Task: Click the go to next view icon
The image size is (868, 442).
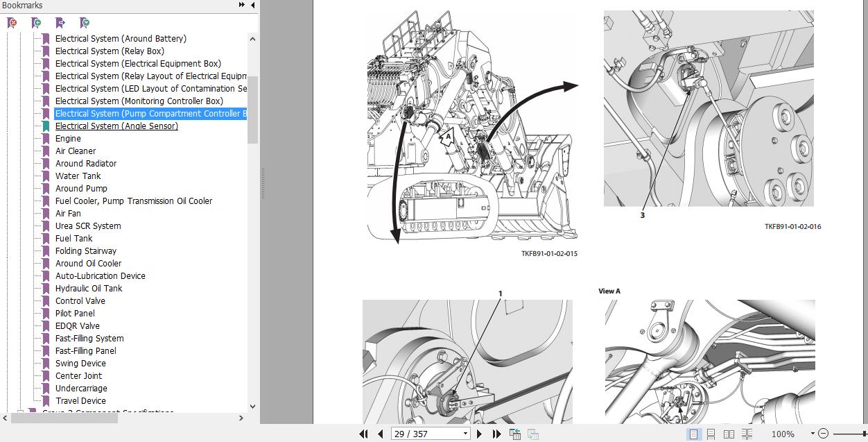Action: pos(533,434)
